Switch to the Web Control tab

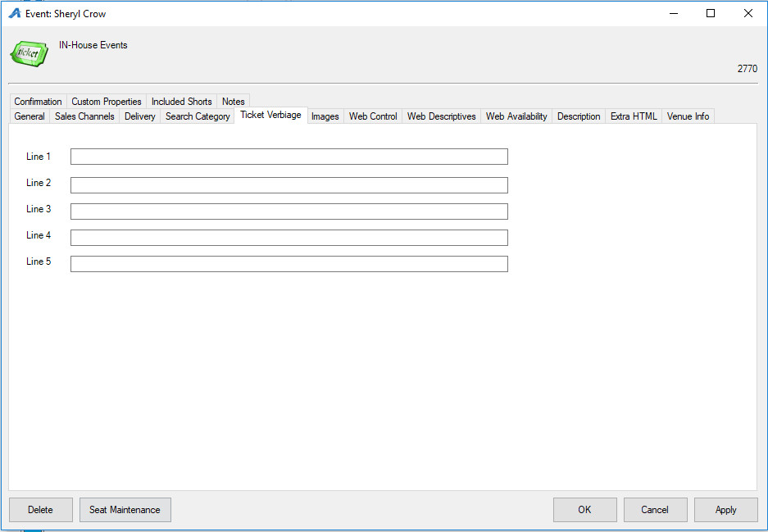(x=373, y=116)
